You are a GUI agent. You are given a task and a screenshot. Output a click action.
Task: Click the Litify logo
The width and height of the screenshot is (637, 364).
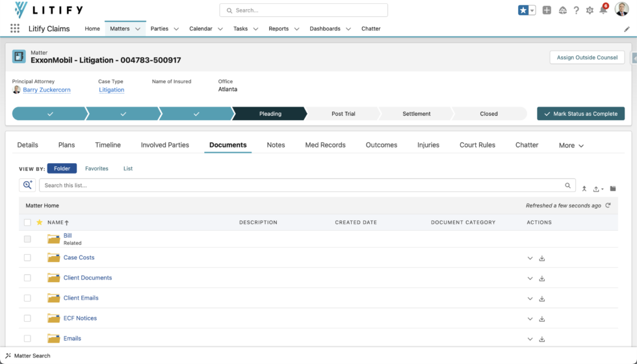(x=48, y=10)
